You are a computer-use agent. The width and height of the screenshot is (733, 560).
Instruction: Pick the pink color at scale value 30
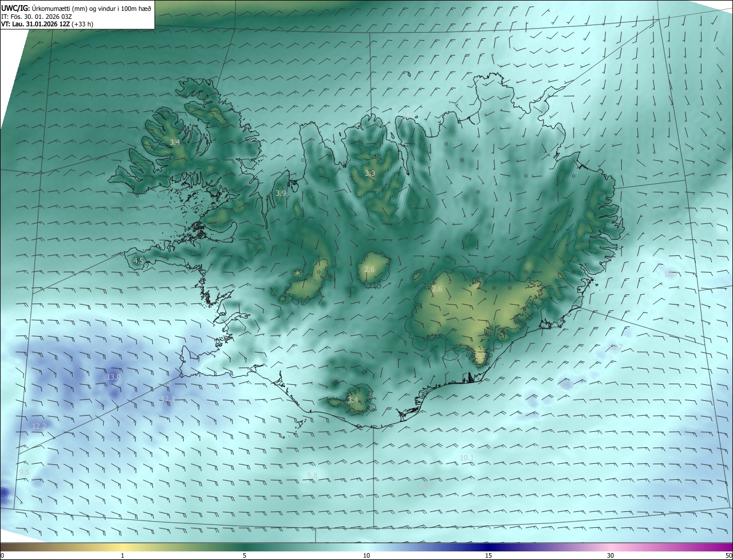pos(610,547)
